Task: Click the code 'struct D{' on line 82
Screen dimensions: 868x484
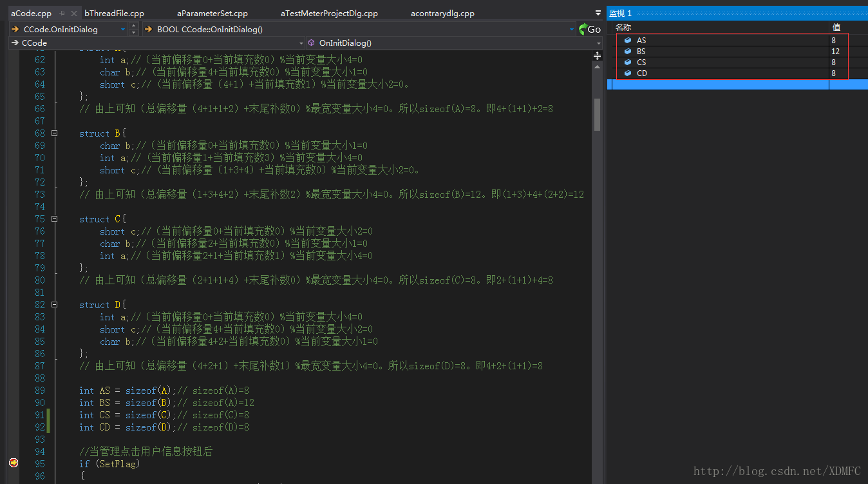Action: (x=102, y=305)
